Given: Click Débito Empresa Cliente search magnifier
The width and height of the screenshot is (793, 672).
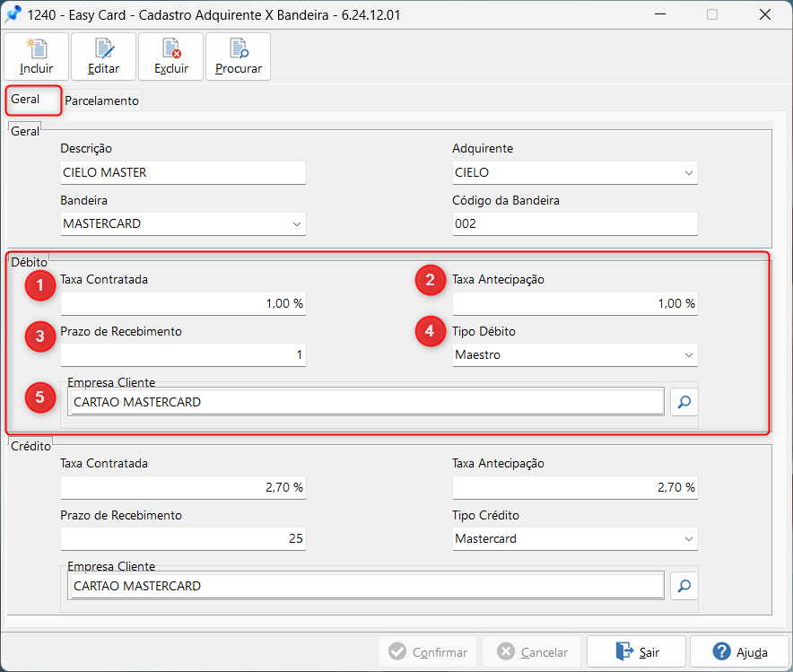Looking at the screenshot, I should (684, 402).
